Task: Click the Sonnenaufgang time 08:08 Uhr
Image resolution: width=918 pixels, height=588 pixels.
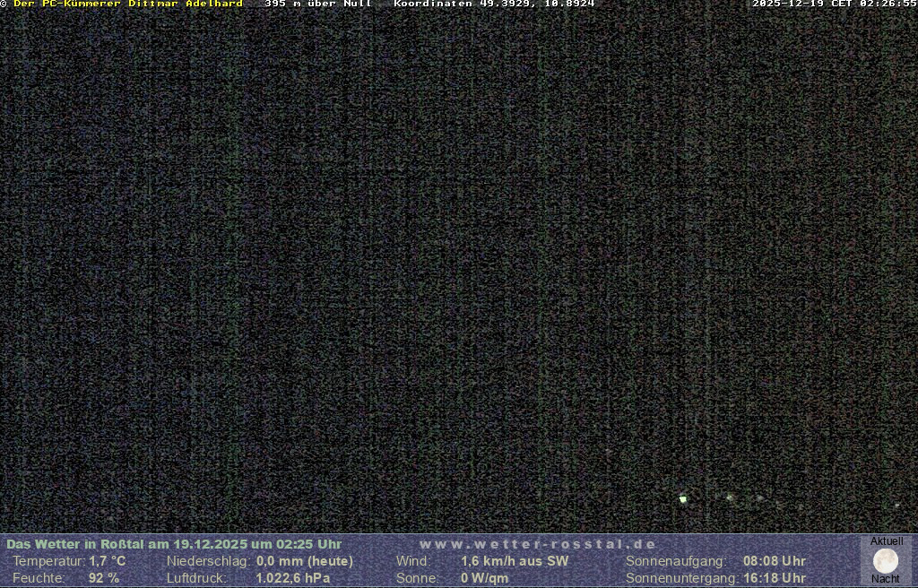Action: click(x=774, y=561)
